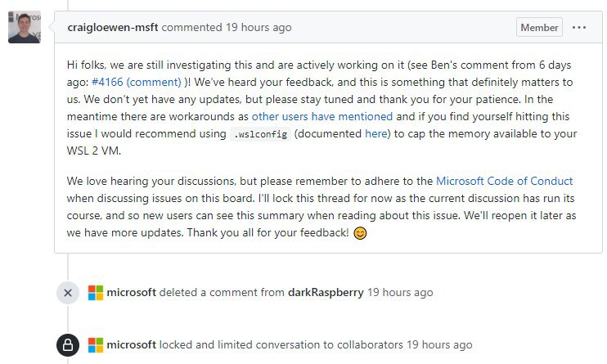Screen dimensions: 607x364
Task: Click the Member badge label
Action: click(539, 28)
